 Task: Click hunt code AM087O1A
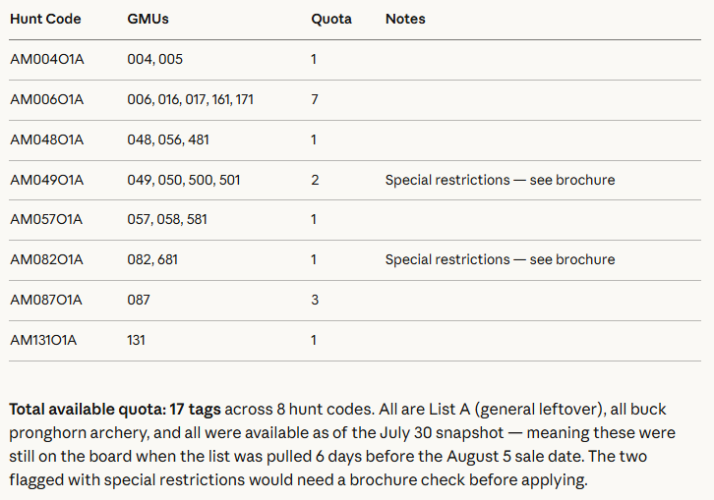(x=47, y=300)
